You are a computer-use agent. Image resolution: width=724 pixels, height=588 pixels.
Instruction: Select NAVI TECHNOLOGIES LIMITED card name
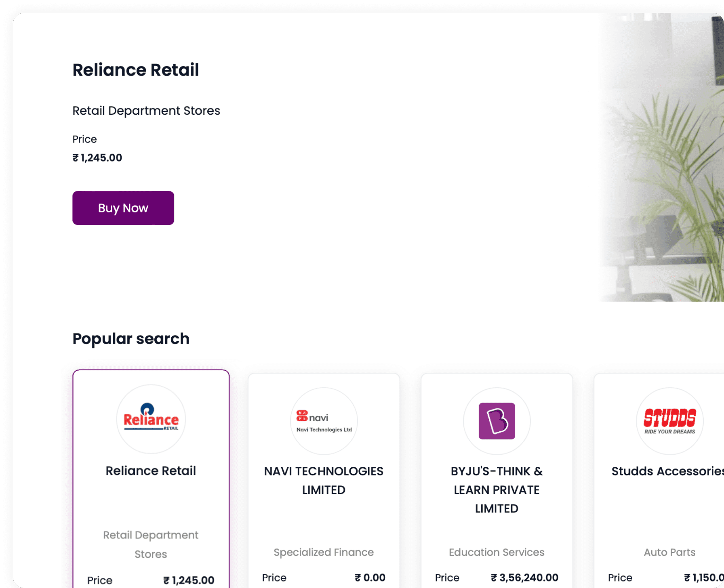(x=324, y=481)
